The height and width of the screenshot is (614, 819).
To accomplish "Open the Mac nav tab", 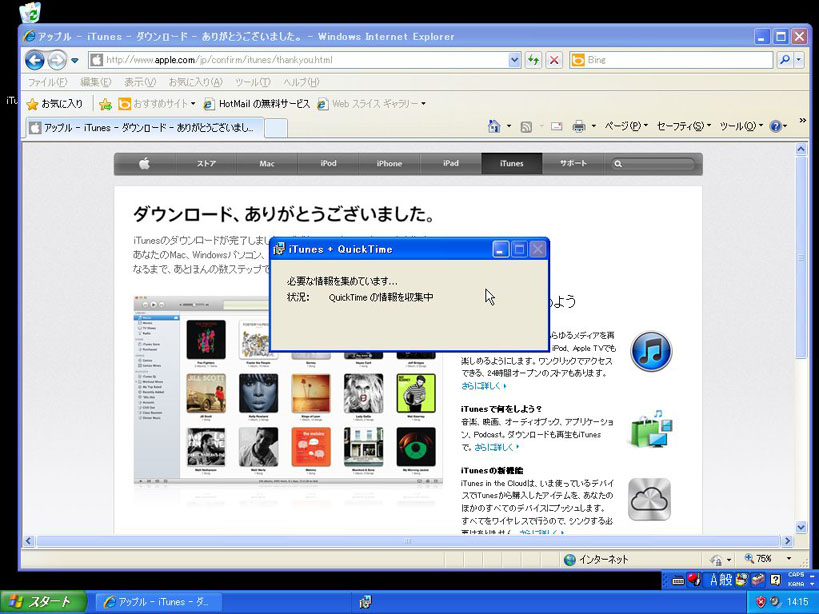I will point(267,163).
